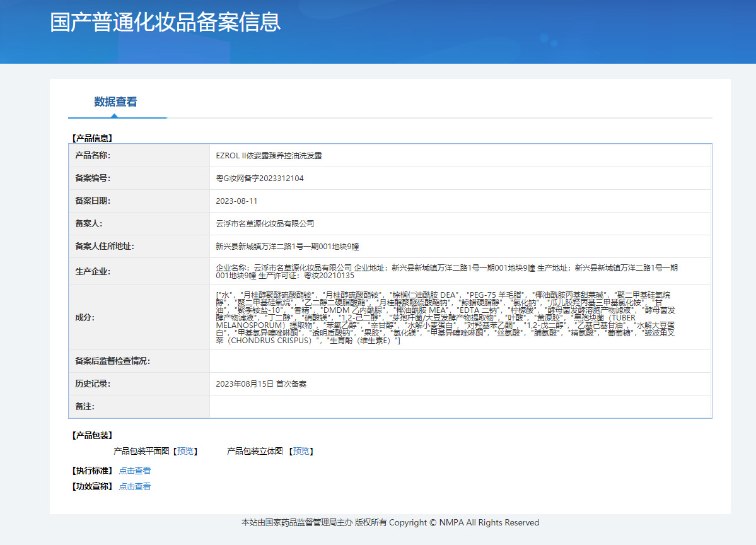This screenshot has width=756, height=545.
Task: Click the 备案人住所地址 label
Action: (105, 246)
